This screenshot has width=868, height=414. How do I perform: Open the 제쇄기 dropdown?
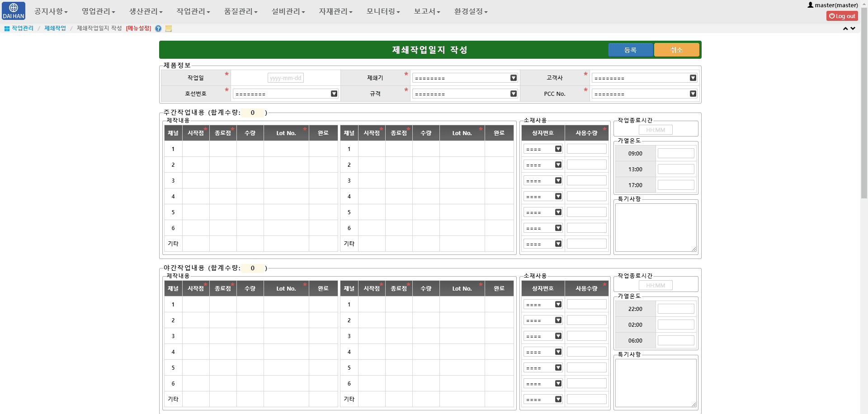click(x=513, y=78)
